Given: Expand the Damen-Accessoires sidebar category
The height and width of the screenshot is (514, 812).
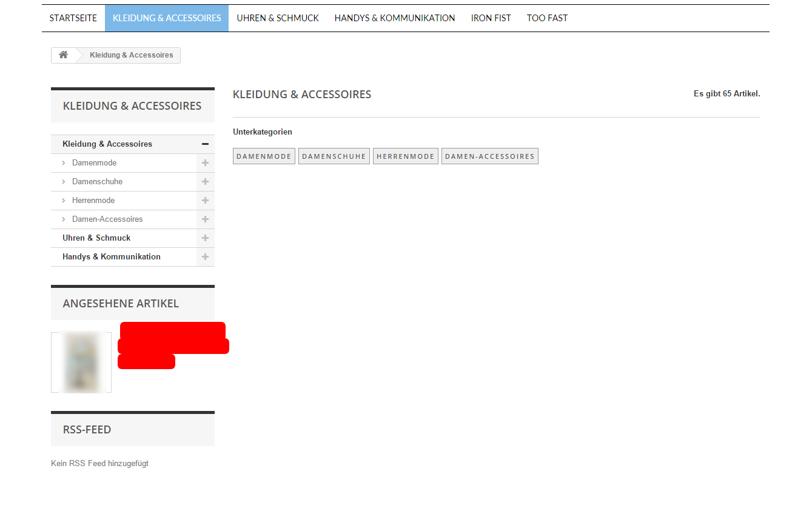Looking at the screenshot, I should coord(205,219).
